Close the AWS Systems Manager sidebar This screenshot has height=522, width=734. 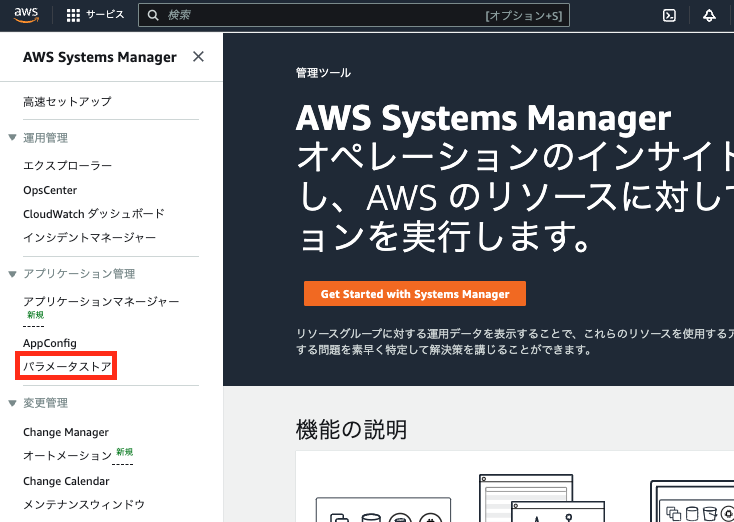198,57
